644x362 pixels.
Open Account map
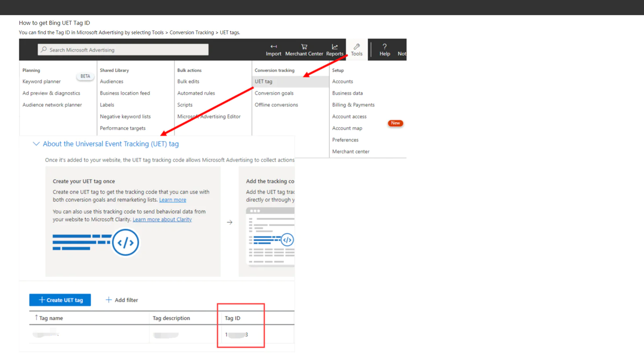(x=347, y=128)
